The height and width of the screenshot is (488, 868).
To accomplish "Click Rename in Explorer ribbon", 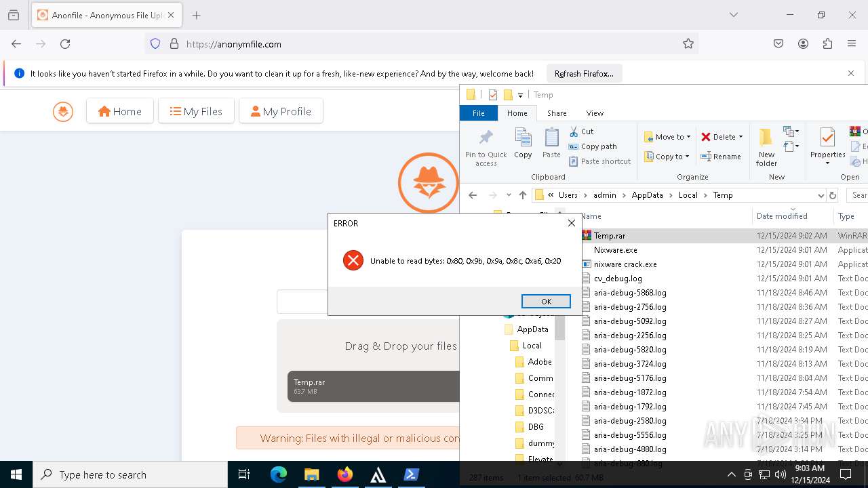I will (721, 157).
